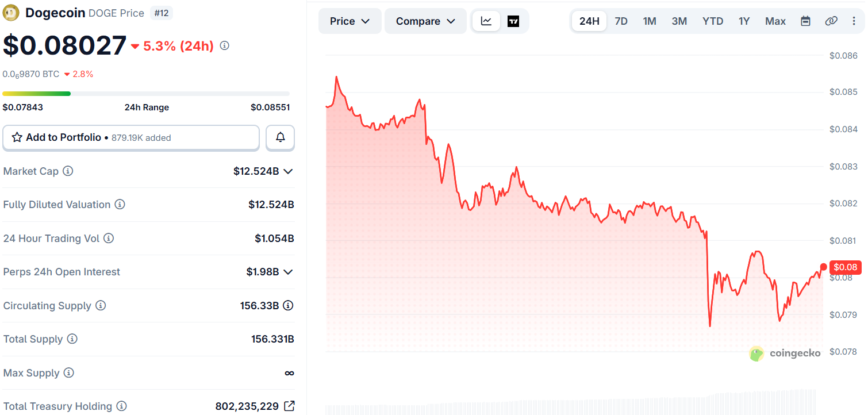Click the Dogecoin coin logo
This screenshot has height=415, width=868.
pos(11,13)
